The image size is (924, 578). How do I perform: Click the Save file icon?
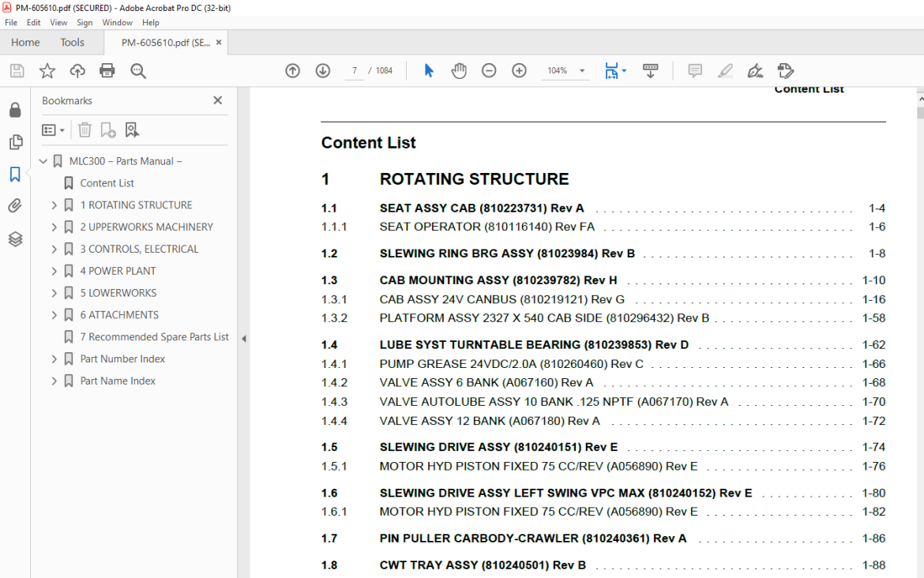tap(17, 71)
